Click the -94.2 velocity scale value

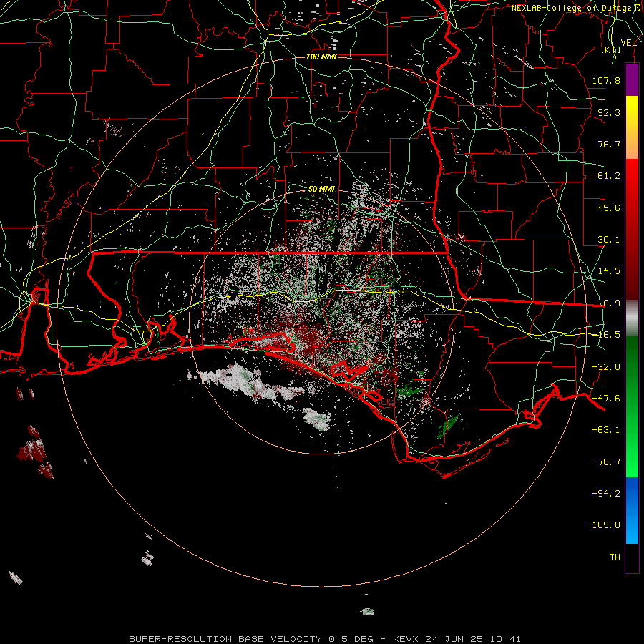[606, 494]
